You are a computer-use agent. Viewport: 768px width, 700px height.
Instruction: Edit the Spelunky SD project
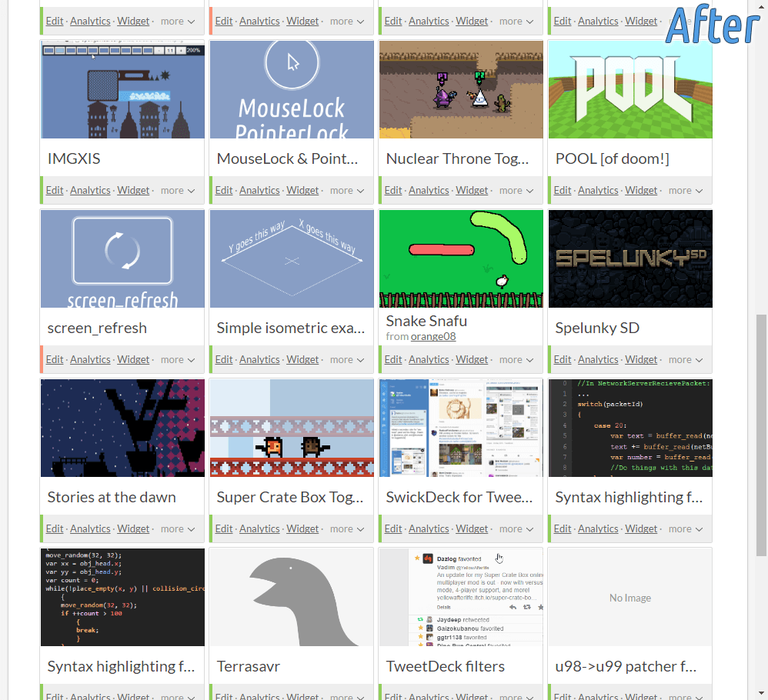(x=562, y=359)
